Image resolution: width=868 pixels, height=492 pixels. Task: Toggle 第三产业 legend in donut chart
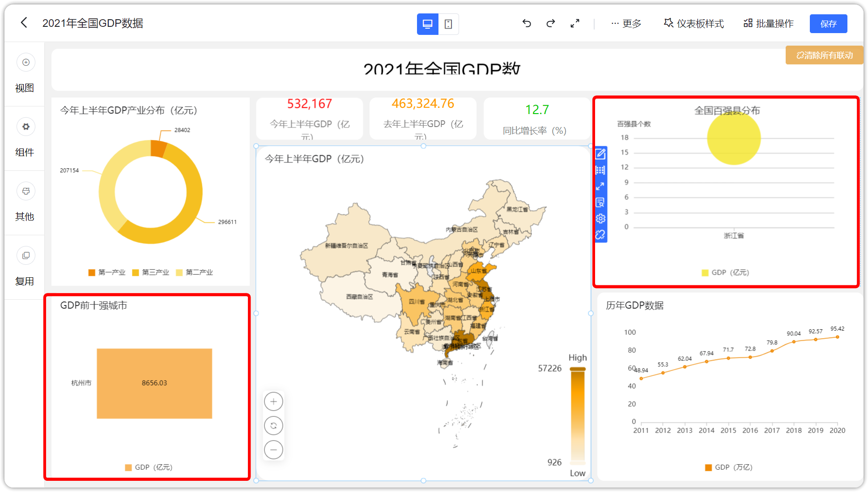pos(151,272)
